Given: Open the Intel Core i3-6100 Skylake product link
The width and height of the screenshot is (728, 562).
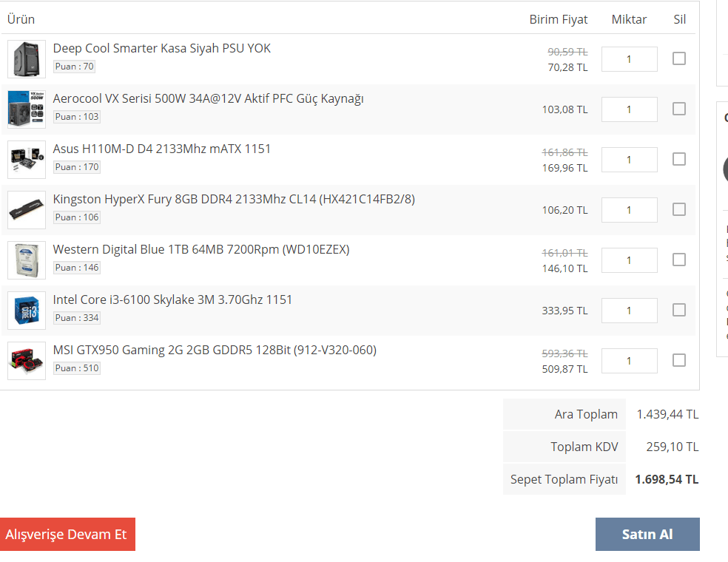Looking at the screenshot, I should [x=172, y=299].
